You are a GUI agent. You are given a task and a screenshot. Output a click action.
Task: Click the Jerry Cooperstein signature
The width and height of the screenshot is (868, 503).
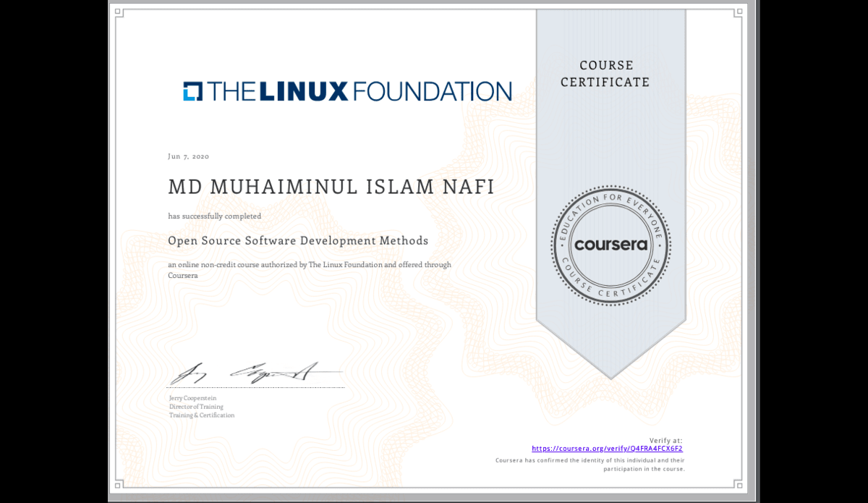pos(256,373)
